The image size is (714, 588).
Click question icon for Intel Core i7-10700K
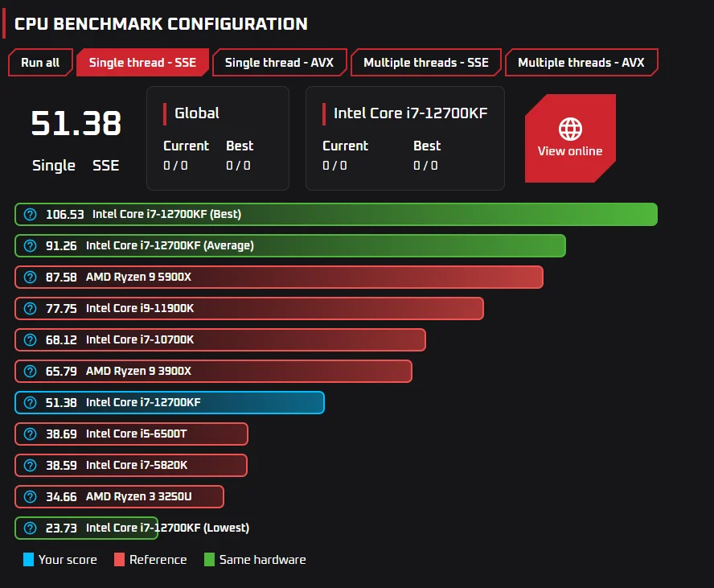point(30,339)
